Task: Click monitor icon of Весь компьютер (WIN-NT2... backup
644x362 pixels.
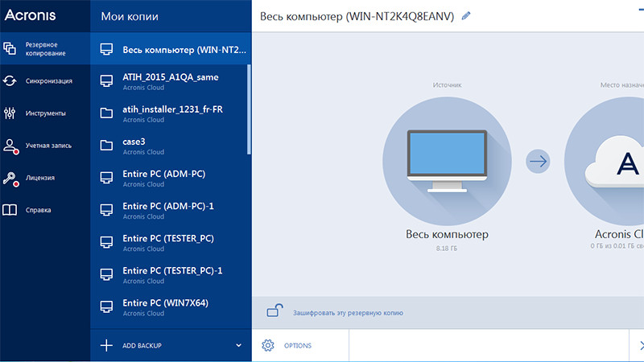Action: point(106,49)
